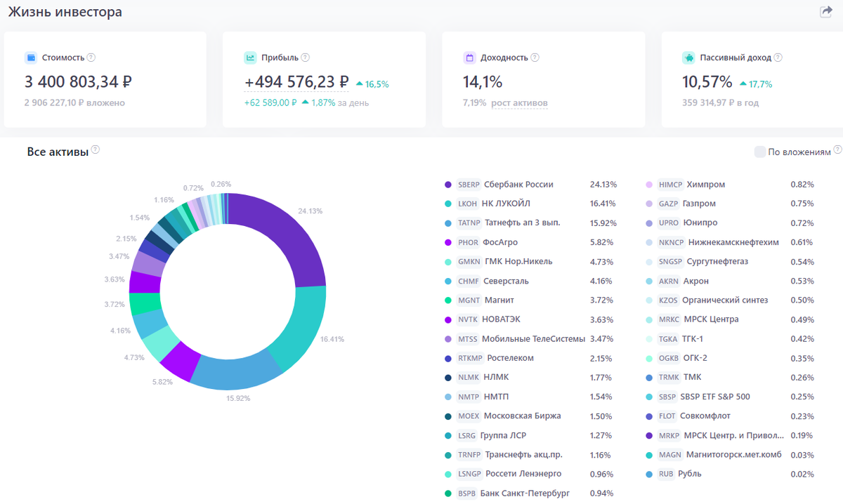Image resolution: width=843 pixels, height=504 pixels.
Task: Select the Все активы heading
Action: click(x=58, y=152)
